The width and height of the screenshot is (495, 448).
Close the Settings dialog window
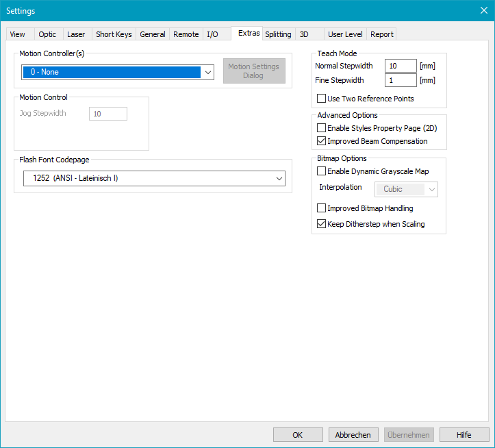tap(483, 10)
